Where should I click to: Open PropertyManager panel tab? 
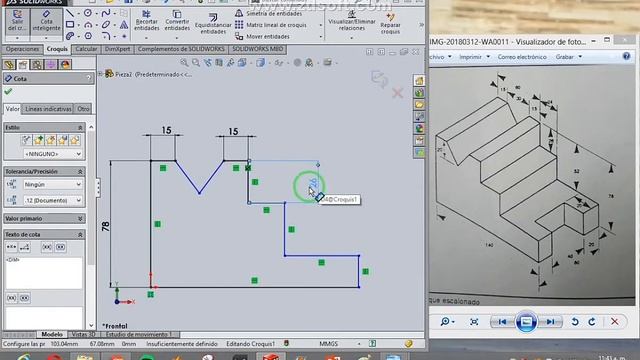23,64
